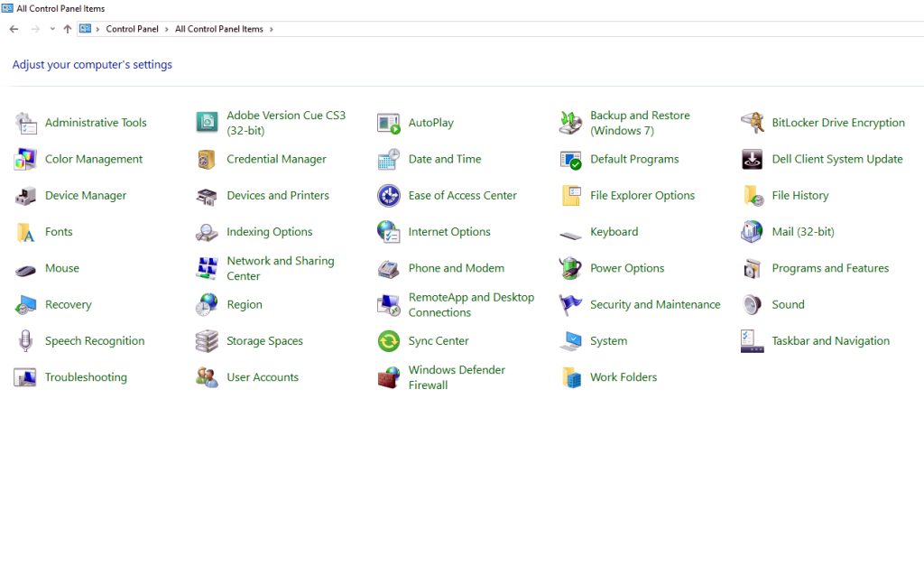Open the Programs and Features link
Viewport: 924px width, 584px height.
[830, 268]
